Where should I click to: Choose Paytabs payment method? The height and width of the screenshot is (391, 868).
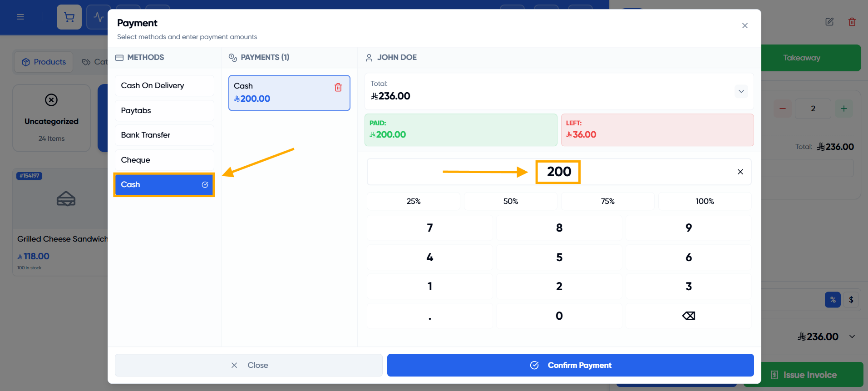click(x=164, y=110)
